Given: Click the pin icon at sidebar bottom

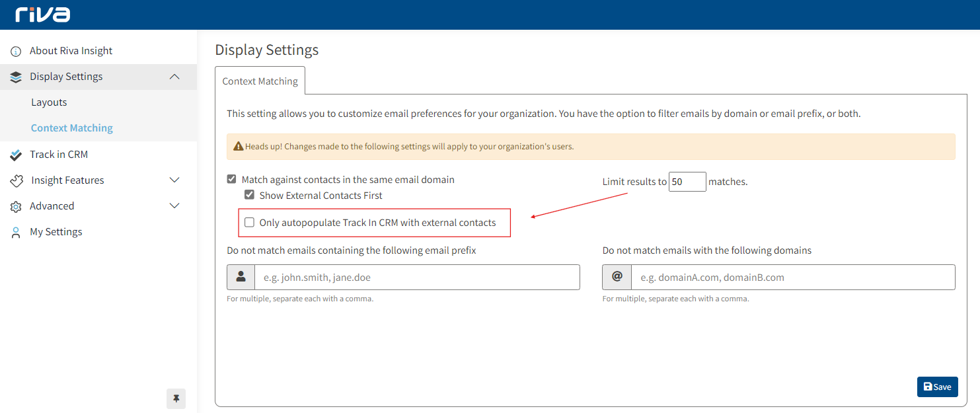Looking at the screenshot, I should coord(176,398).
